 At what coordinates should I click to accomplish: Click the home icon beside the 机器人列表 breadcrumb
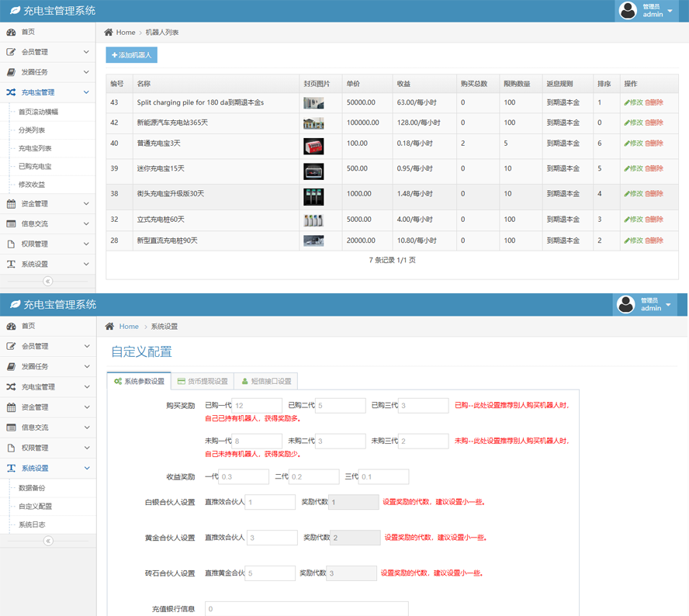[109, 33]
